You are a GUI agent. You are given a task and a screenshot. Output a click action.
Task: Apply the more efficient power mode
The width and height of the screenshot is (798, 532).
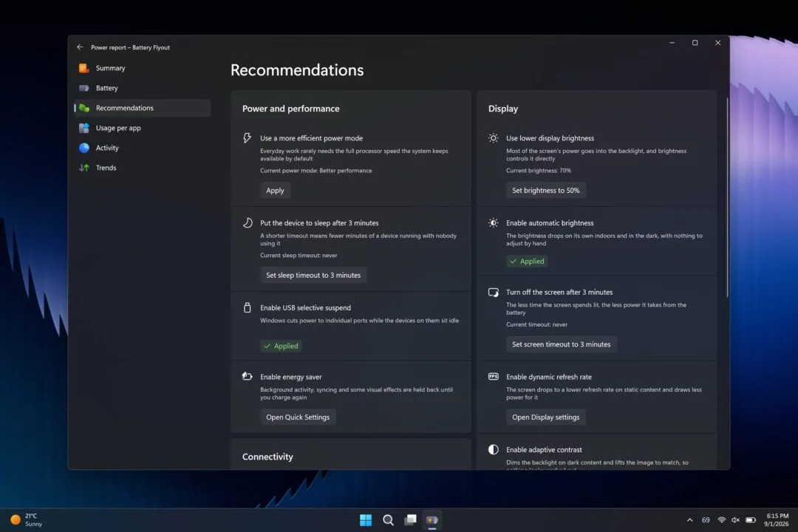[x=275, y=191]
